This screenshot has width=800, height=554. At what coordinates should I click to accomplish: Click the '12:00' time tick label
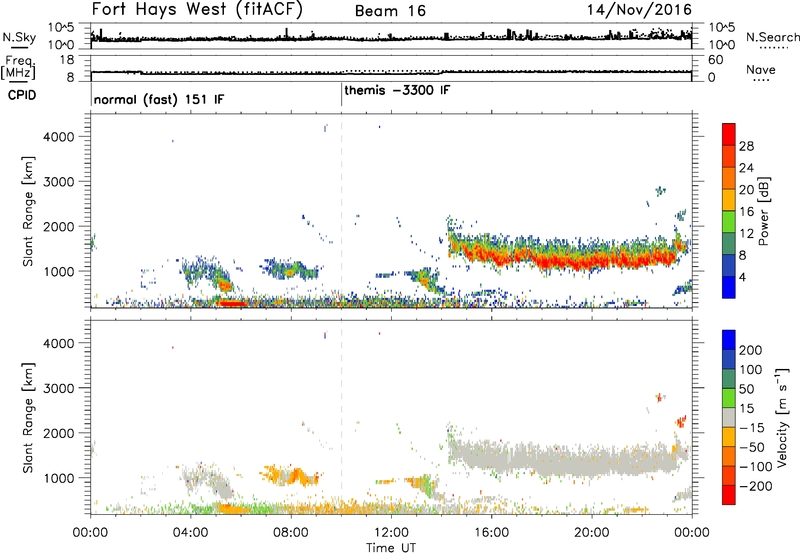[x=391, y=533]
